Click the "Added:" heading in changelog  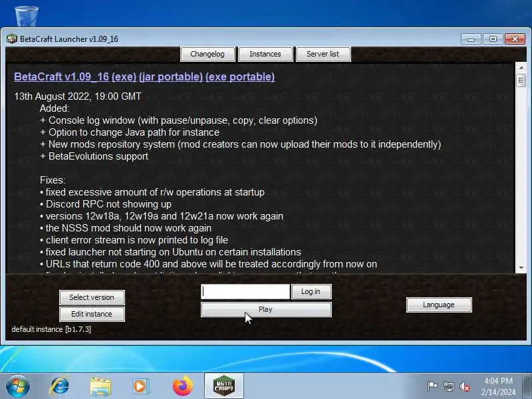(55, 108)
